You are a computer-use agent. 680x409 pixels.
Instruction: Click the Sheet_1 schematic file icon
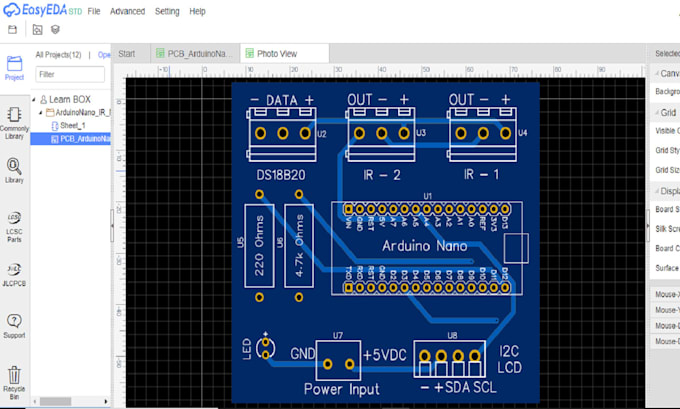55,126
